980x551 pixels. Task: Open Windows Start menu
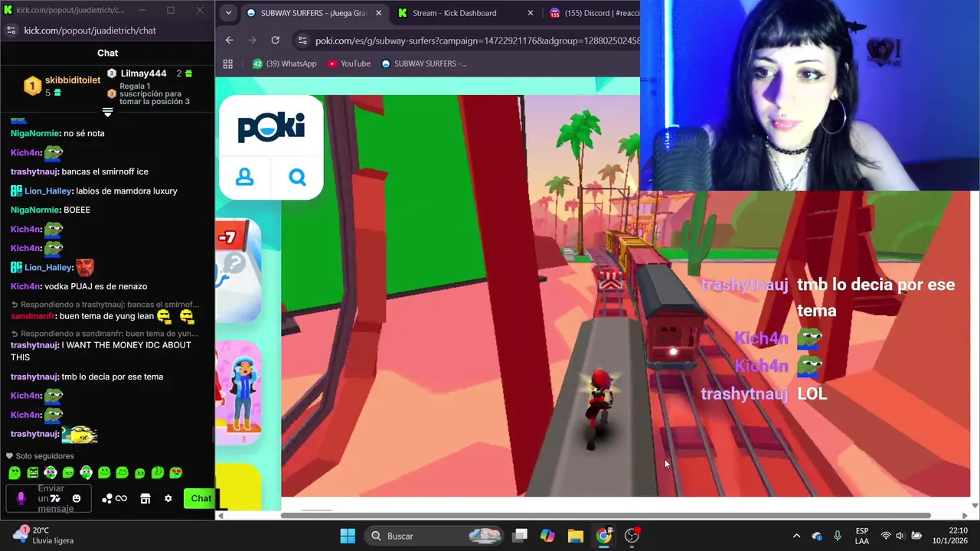coord(348,536)
